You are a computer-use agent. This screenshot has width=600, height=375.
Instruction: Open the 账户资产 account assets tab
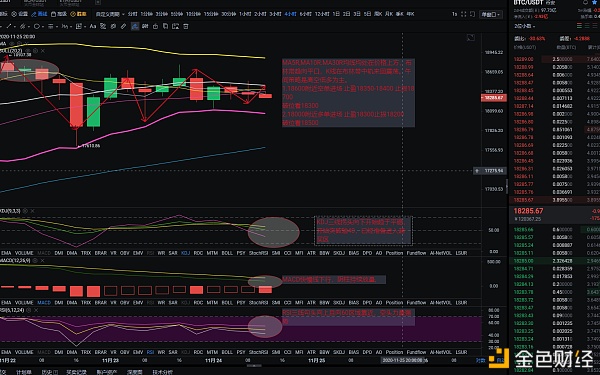coord(106,372)
